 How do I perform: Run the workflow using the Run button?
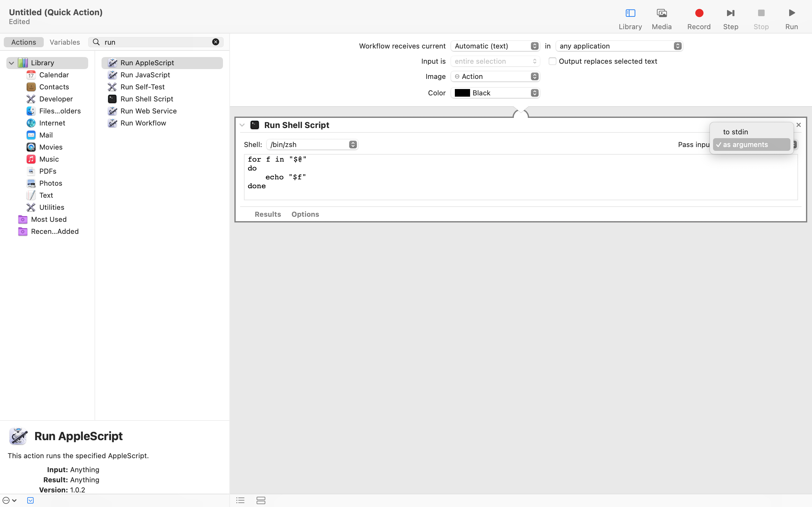click(791, 18)
